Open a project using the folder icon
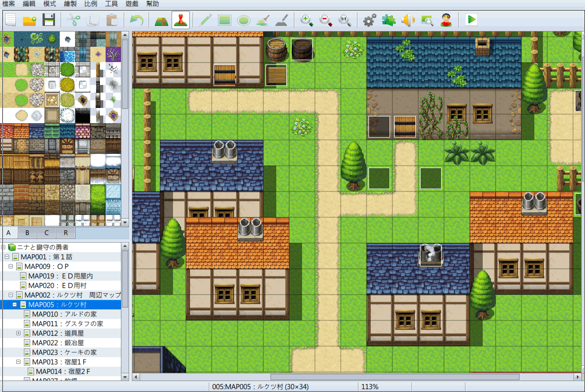Screen dimensions: 585x392 pos(30,20)
